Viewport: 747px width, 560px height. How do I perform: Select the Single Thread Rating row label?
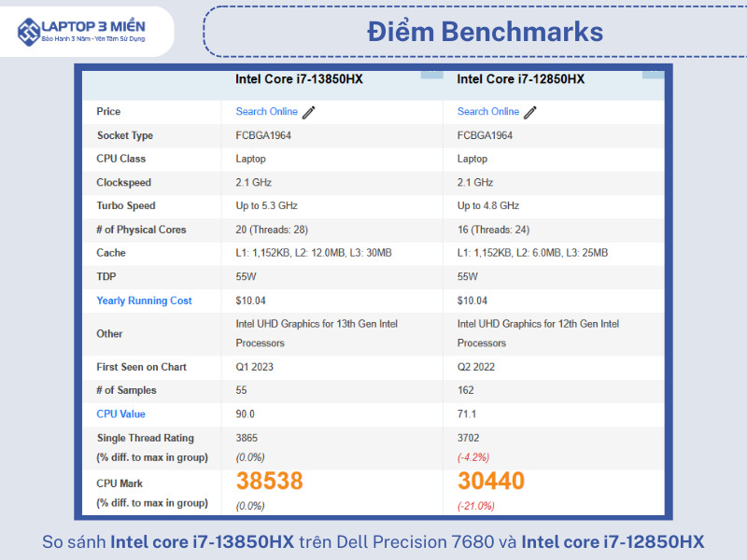tap(145, 438)
